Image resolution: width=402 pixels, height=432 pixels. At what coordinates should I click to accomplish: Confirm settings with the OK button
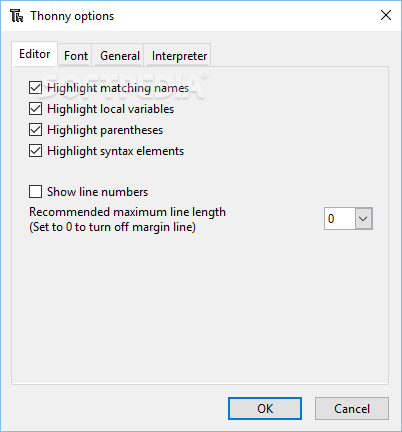tap(265, 409)
